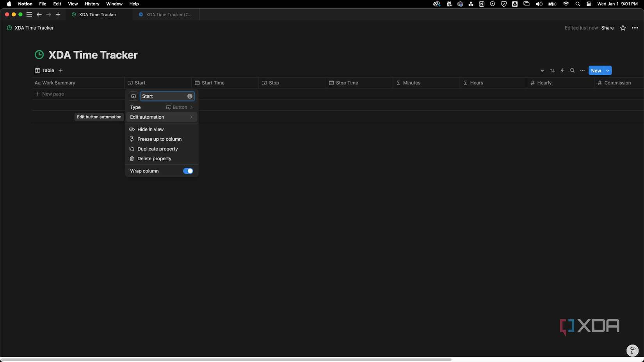644x362 pixels.
Task: Open the Commission column header
Action: click(x=619, y=83)
